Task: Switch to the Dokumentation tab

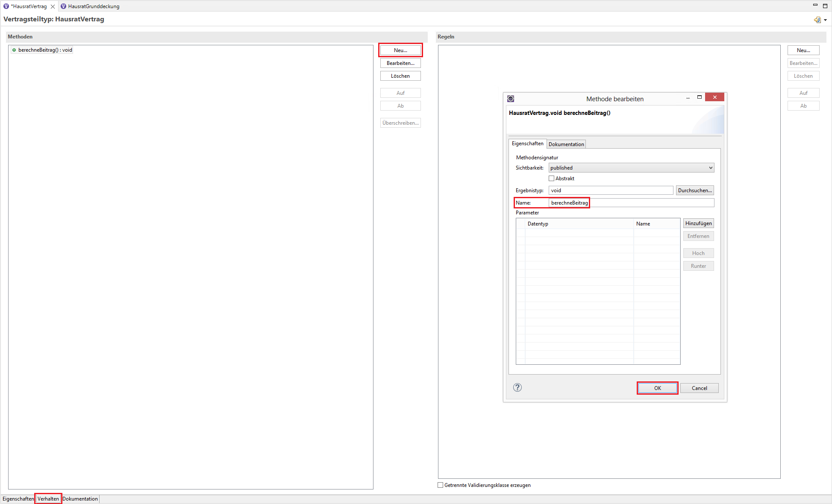Action: [564, 144]
